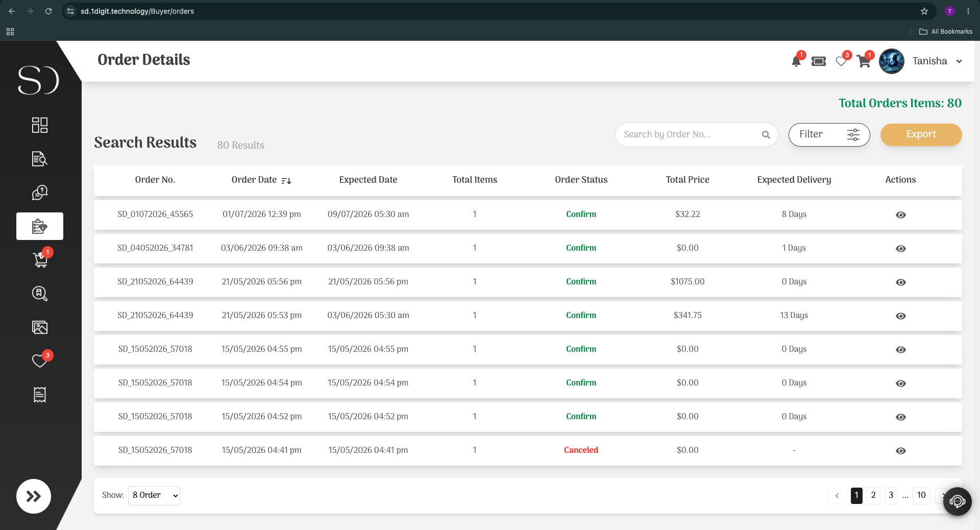980x530 pixels.
Task: Click the Order Status column header
Action: (581, 180)
